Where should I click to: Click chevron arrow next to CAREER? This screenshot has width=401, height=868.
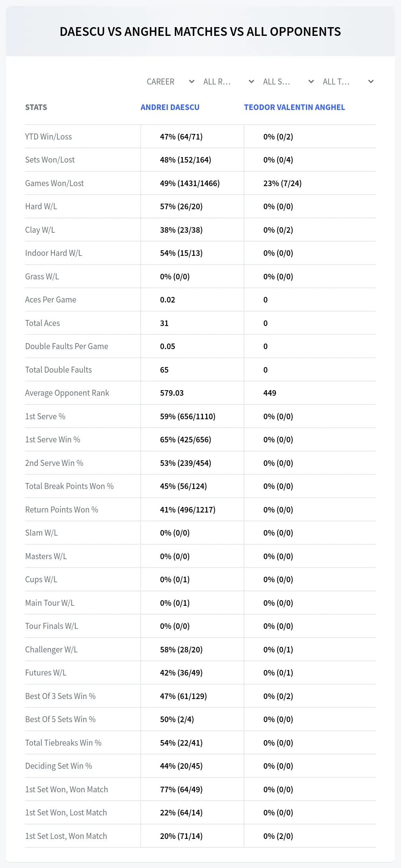pyautogui.click(x=192, y=82)
